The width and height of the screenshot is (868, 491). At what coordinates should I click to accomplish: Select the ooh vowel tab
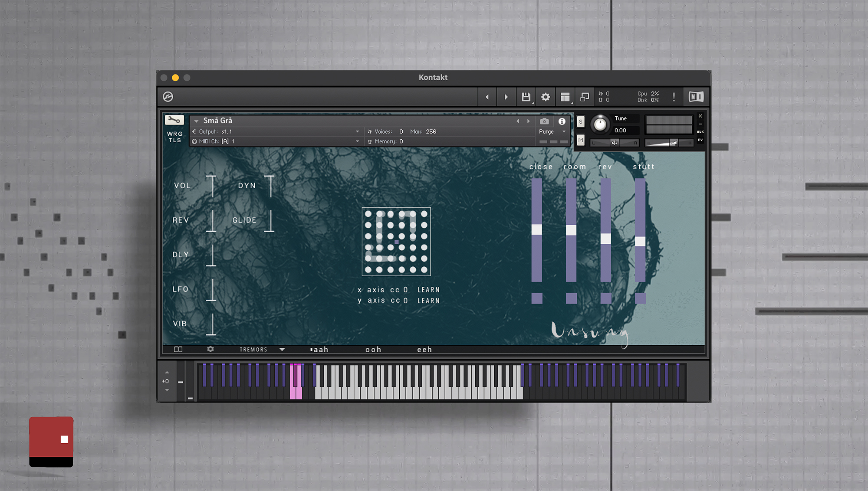coord(373,350)
